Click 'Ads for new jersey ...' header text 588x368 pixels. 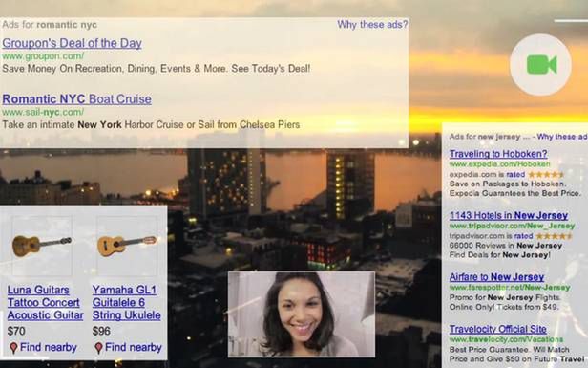pyautogui.click(x=489, y=137)
